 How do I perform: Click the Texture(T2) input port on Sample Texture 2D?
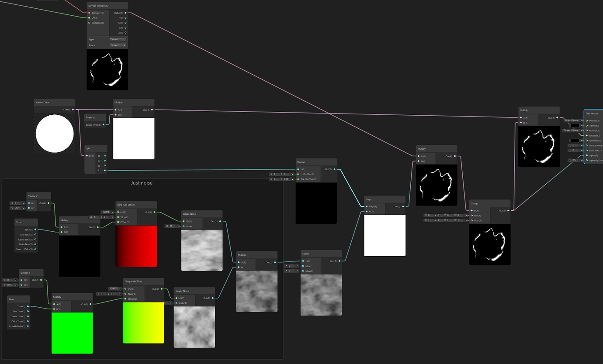[x=89, y=13]
